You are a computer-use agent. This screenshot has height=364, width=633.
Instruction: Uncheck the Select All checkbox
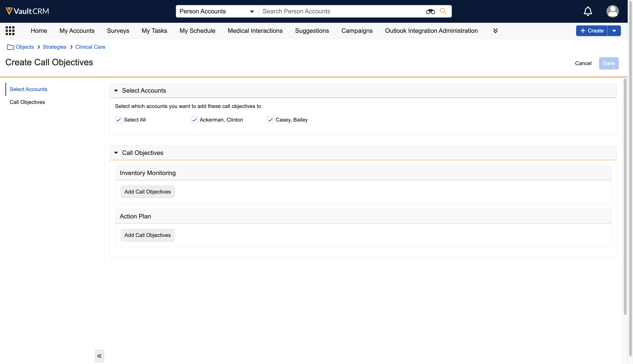click(119, 120)
